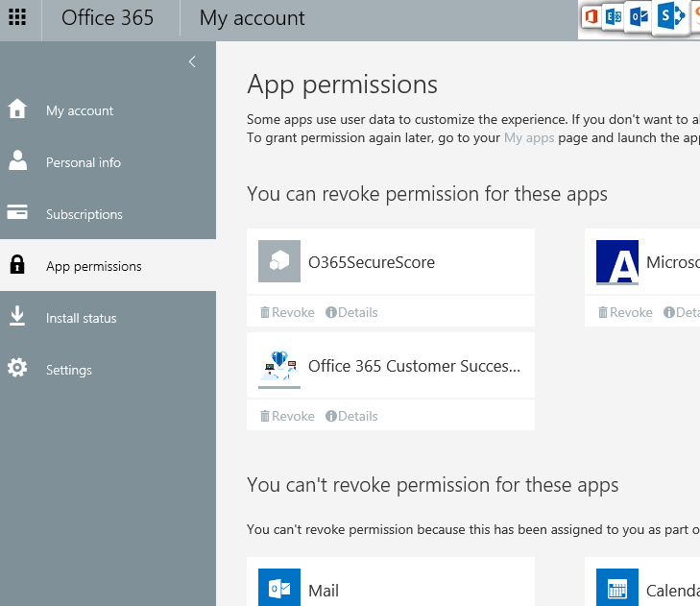This screenshot has height=606, width=700.
Task: Click the SharePoint icon in header
Action: point(669,17)
